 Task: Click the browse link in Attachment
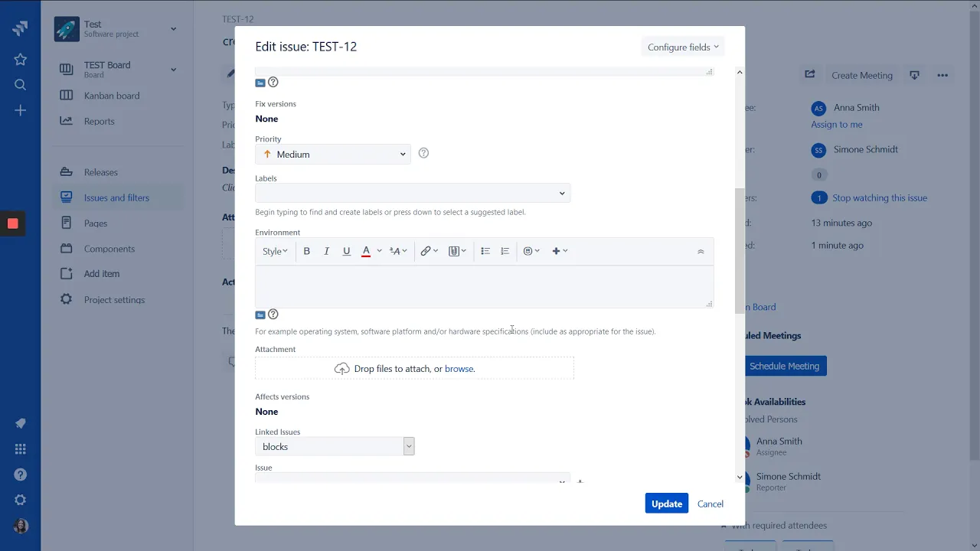pos(459,369)
